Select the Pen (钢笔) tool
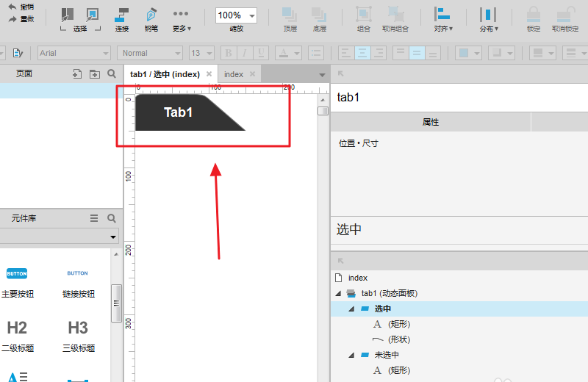The width and height of the screenshot is (588, 382). tap(151, 20)
